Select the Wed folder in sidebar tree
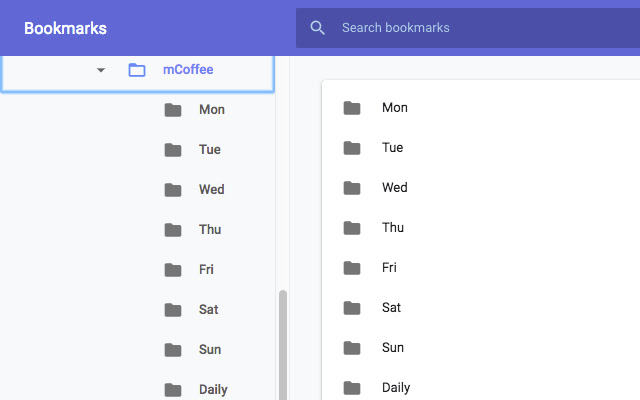Image resolution: width=640 pixels, height=400 pixels. [211, 190]
